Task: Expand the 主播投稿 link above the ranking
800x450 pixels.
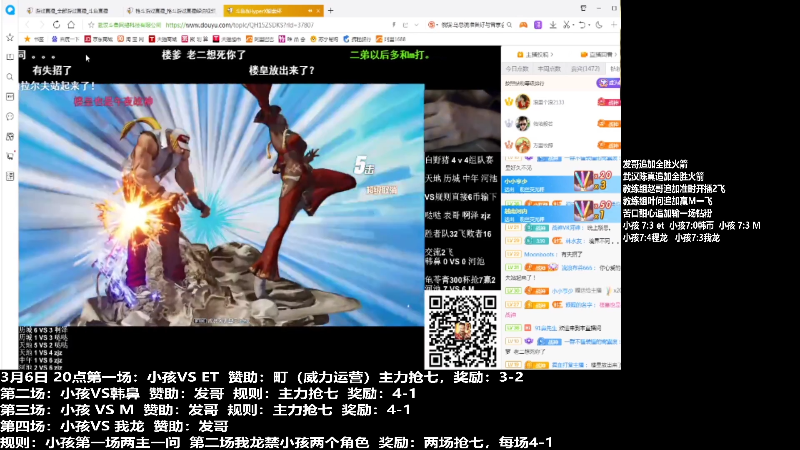Action: pos(535,55)
